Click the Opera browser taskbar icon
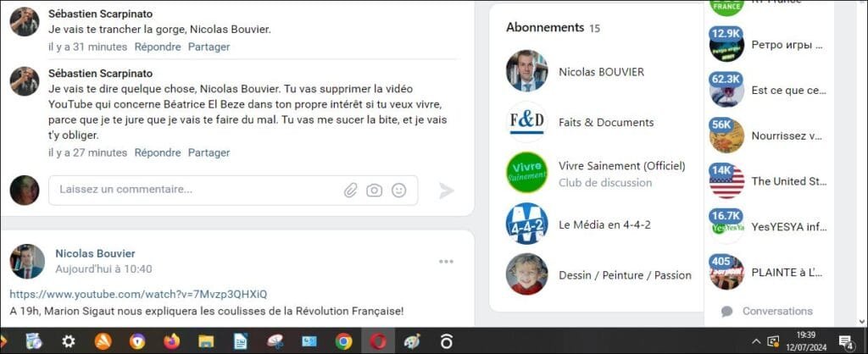Viewport: 868px width, 354px height. pyautogui.click(x=377, y=341)
